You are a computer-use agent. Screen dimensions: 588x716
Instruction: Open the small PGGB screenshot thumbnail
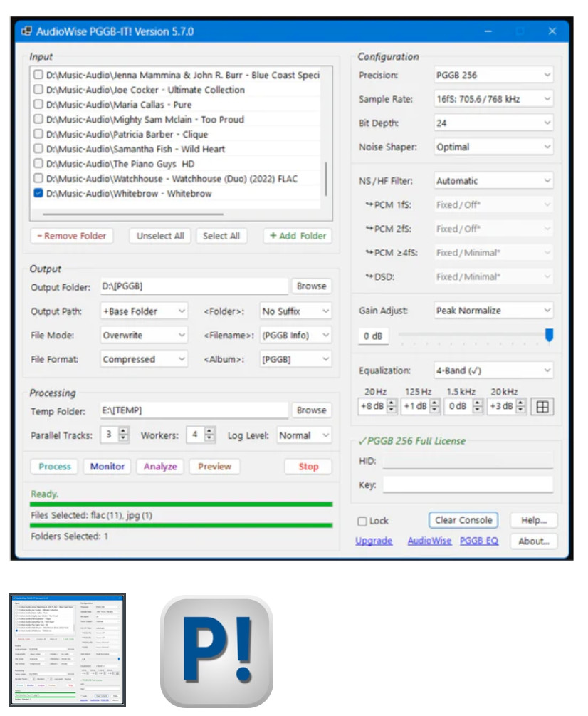(68, 648)
